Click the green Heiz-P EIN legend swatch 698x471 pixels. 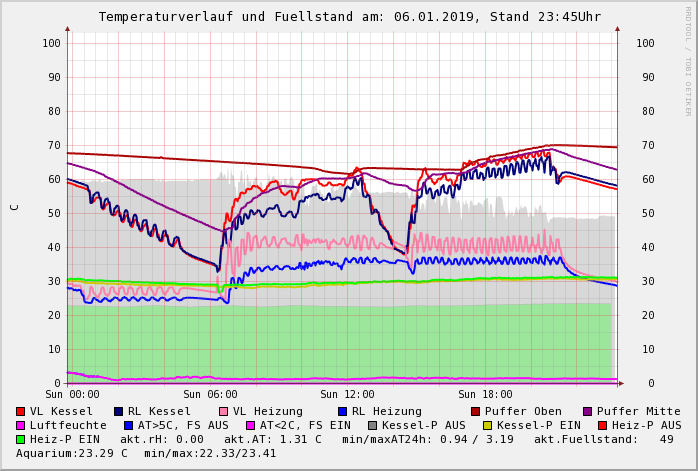[20, 440]
